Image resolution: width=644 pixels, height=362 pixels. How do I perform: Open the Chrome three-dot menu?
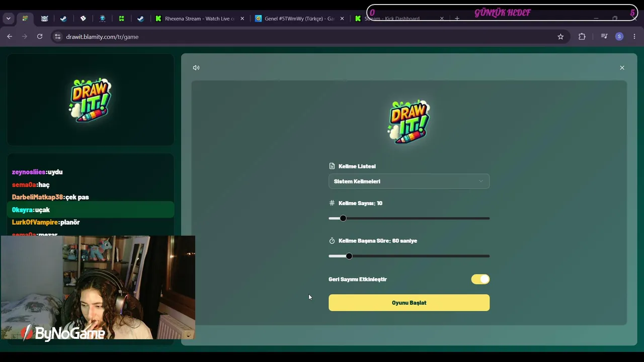[x=634, y=37]
